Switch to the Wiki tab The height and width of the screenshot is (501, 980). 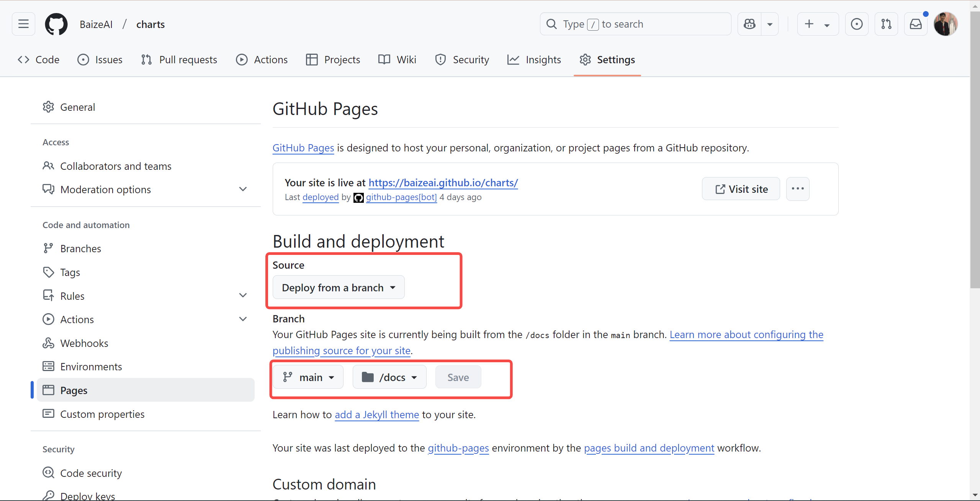[398, 59]
